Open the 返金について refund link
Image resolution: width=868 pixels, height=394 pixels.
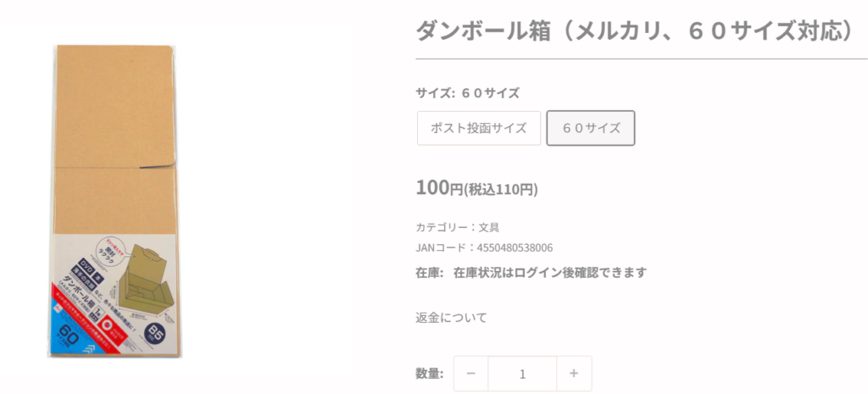coord(452,318)
